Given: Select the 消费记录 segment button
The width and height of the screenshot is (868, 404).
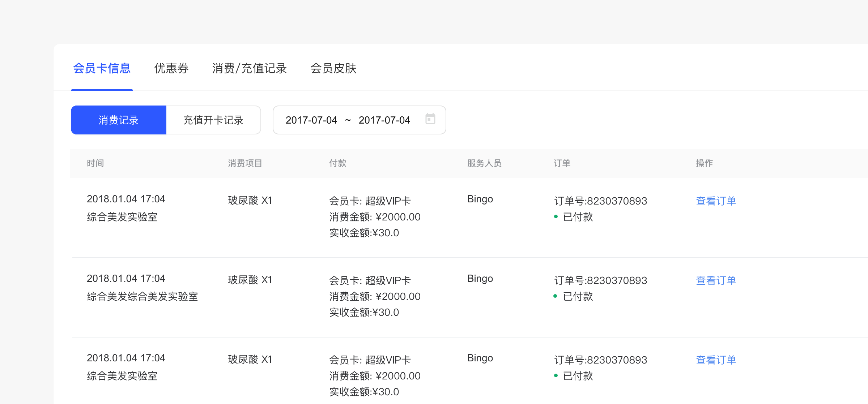Looking at the screenshot, I should tap(119, 120).
